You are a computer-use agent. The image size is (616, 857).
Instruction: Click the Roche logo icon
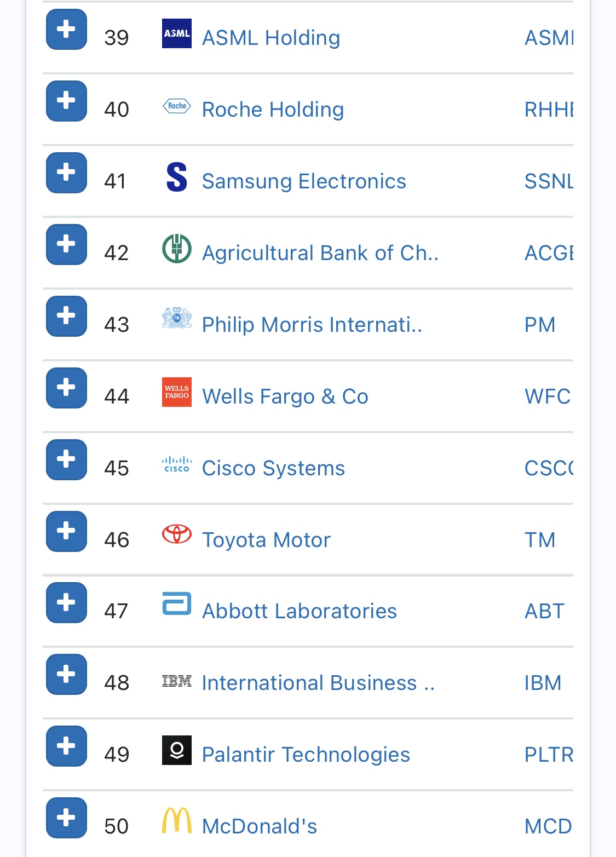(x=176, y=106)
